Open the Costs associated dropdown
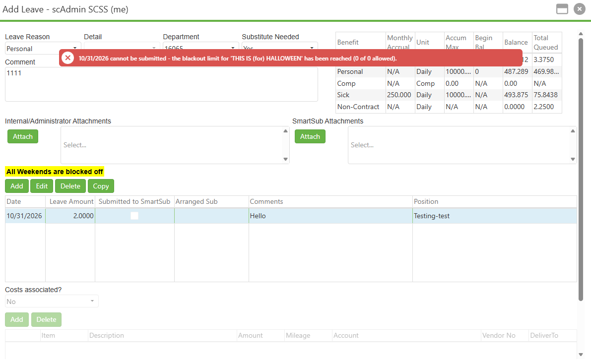 (52, 301)
